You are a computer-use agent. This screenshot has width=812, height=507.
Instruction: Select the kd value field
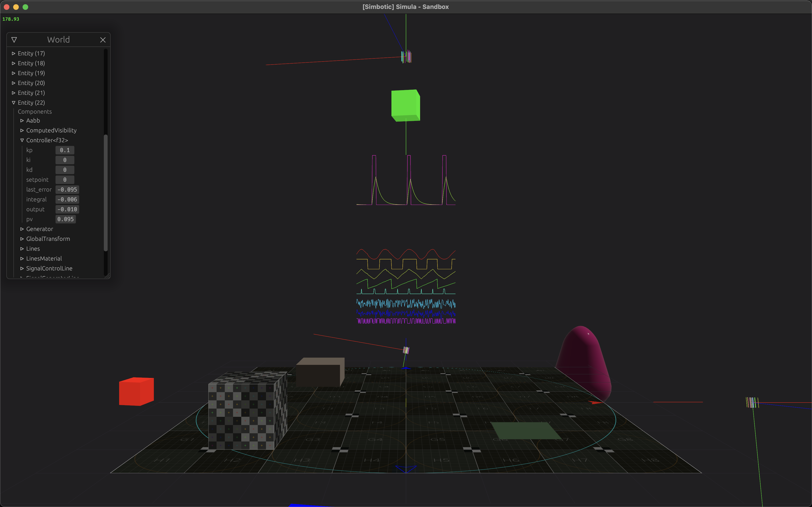[65, 170]
